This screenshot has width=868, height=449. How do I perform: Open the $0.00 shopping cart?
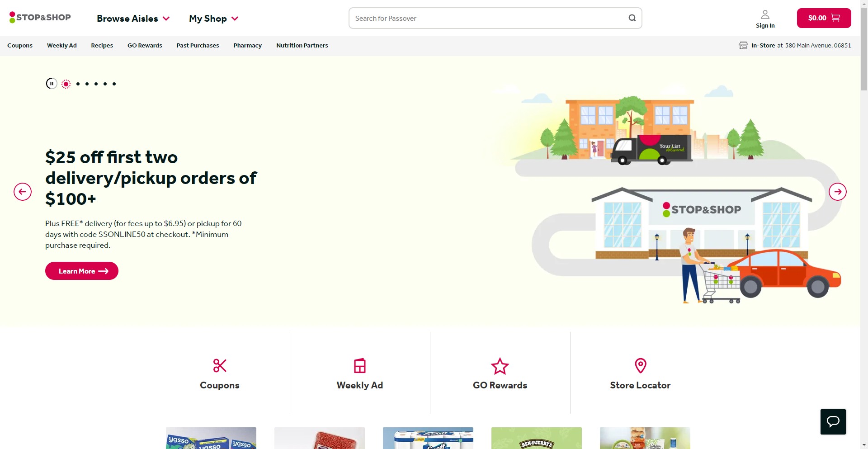point(824,18)
